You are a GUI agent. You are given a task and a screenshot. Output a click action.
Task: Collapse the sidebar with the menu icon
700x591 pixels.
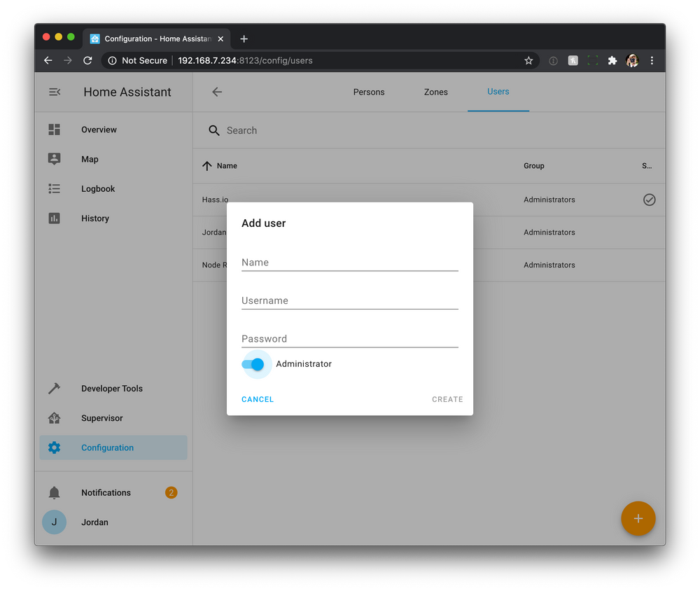[x=55, y=91]
